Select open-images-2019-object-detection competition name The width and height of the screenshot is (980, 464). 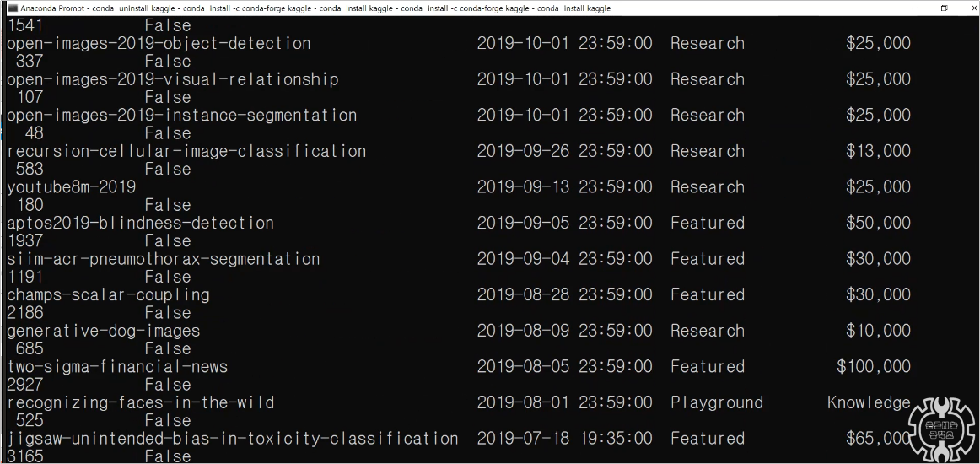coord(159,44)
